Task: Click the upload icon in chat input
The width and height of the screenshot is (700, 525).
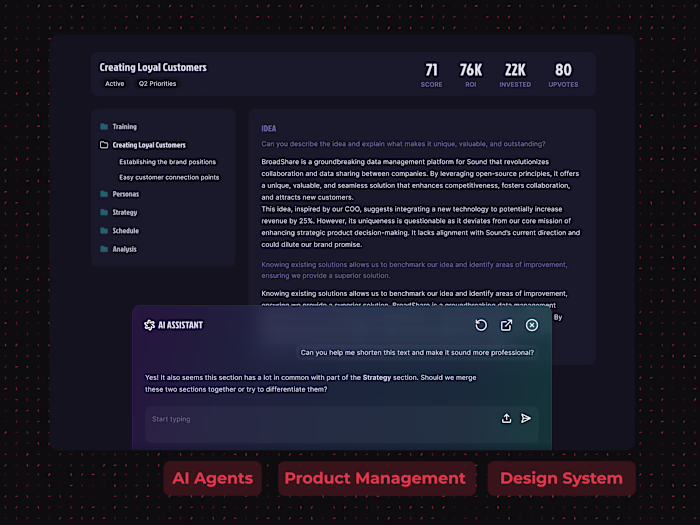Action: coord(506,418)
